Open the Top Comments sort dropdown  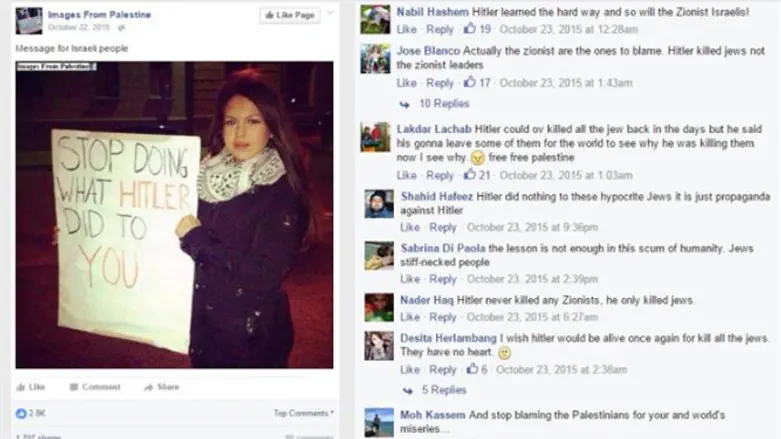click(x=303, y=413)
